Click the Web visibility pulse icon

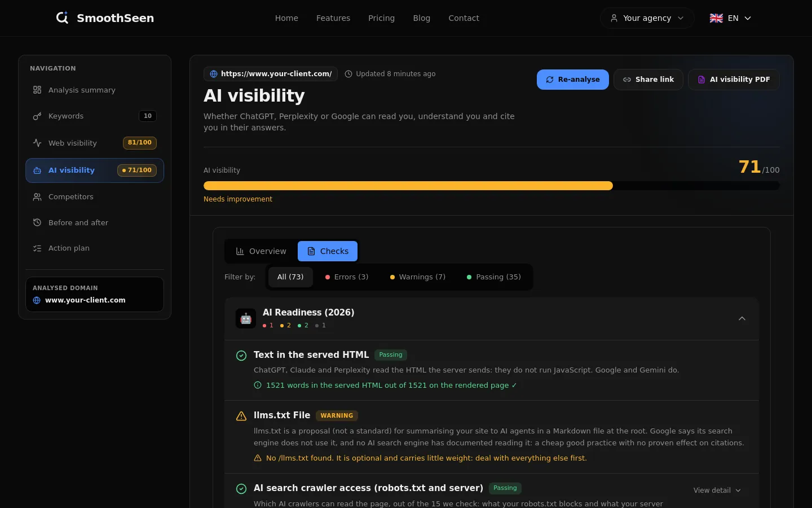click(x=37, y=143)
